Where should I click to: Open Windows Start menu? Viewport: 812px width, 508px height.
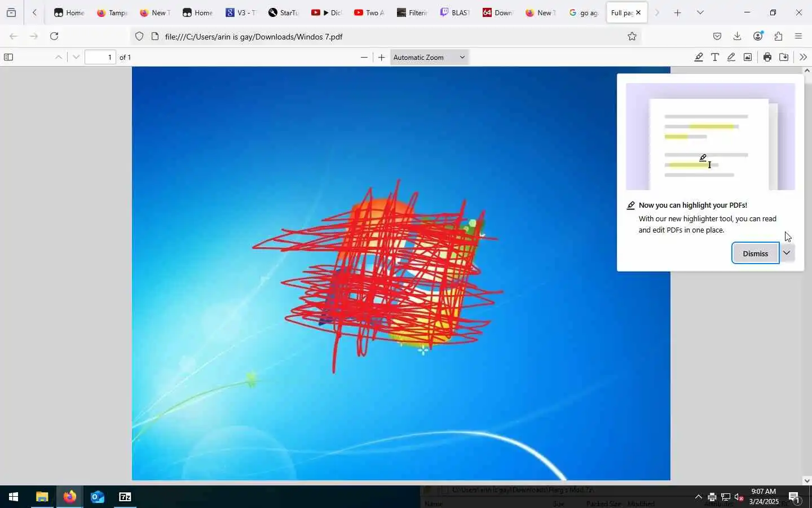pyautogui.click(x=14, y=497)
